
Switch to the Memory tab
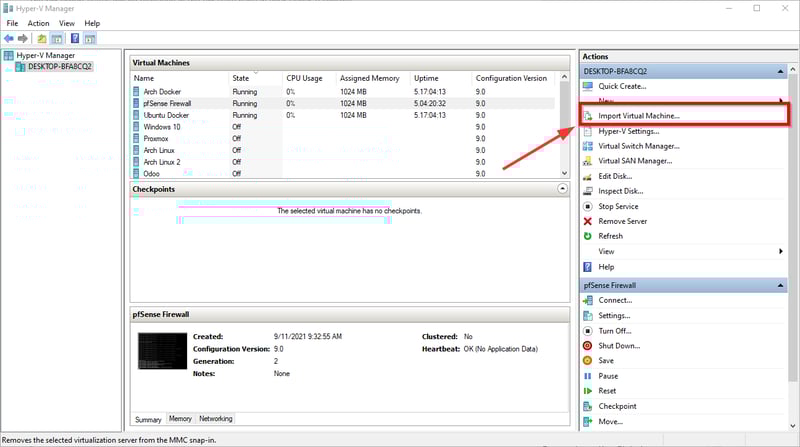point(180,419)
